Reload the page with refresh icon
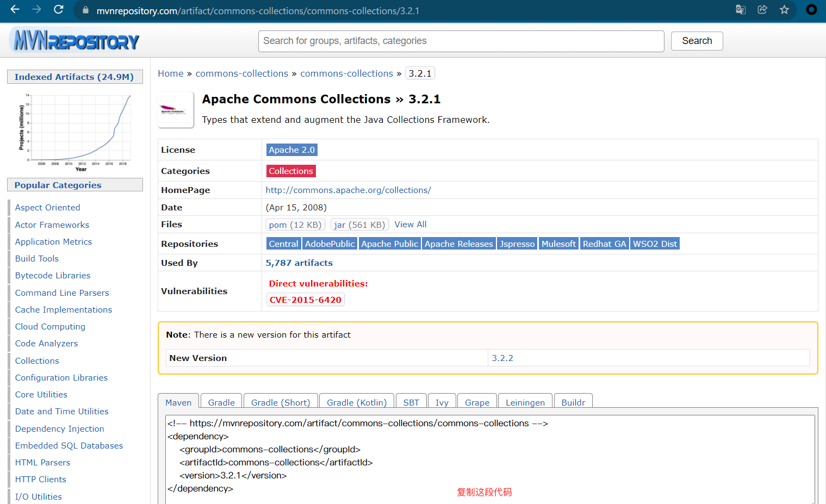This screenshot has height=504, width=826. (x=59, y=9)
